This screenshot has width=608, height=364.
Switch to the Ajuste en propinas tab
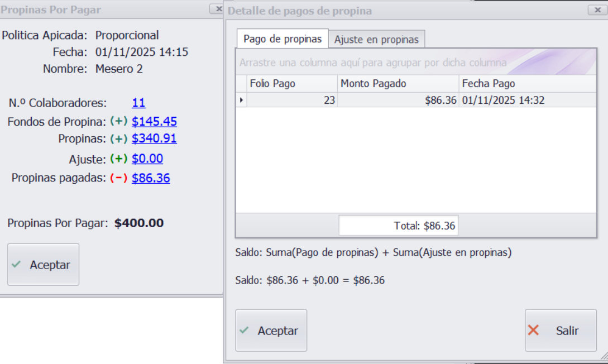click(376, 40)
